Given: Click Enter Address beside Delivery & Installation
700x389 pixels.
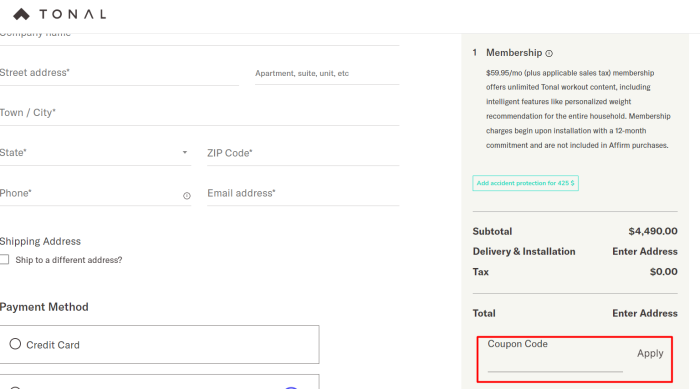Looking at the screenshot, I should click(645, 251).
